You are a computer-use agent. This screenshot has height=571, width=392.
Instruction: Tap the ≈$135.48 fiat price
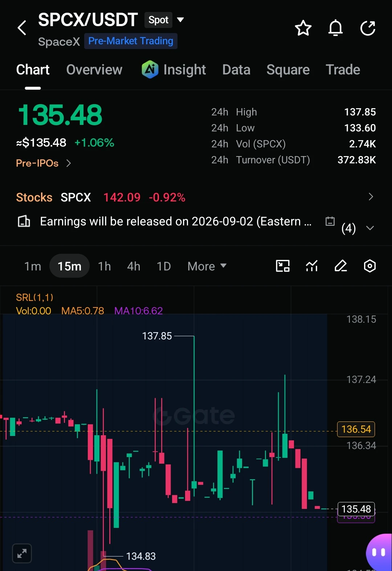(x=41, y=143)
